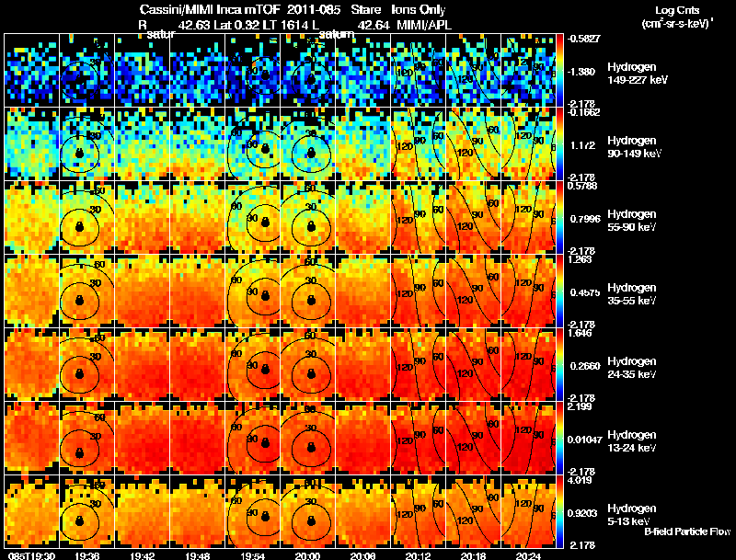
Task: Select the 19:30 panel in 149-227 keV row
Action: pos(32,71)
